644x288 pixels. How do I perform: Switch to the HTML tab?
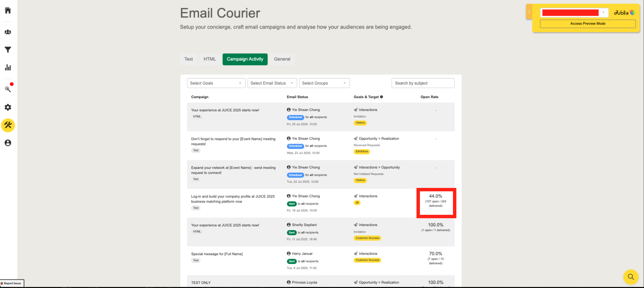tap(210, 59)
